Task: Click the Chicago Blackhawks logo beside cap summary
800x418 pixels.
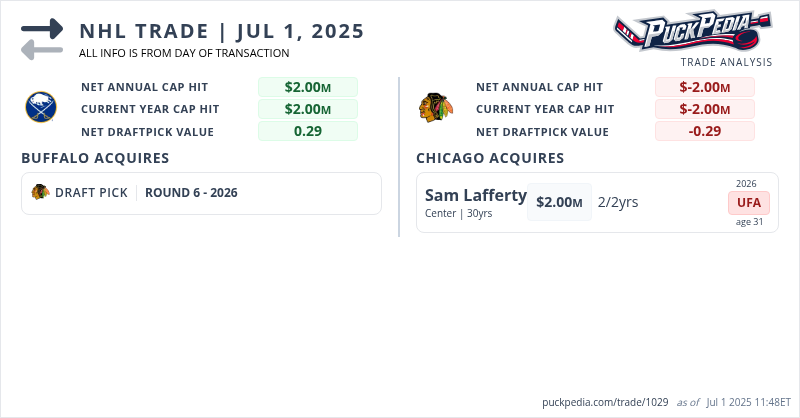Action: pyautogui.click(x=435, y=107)
